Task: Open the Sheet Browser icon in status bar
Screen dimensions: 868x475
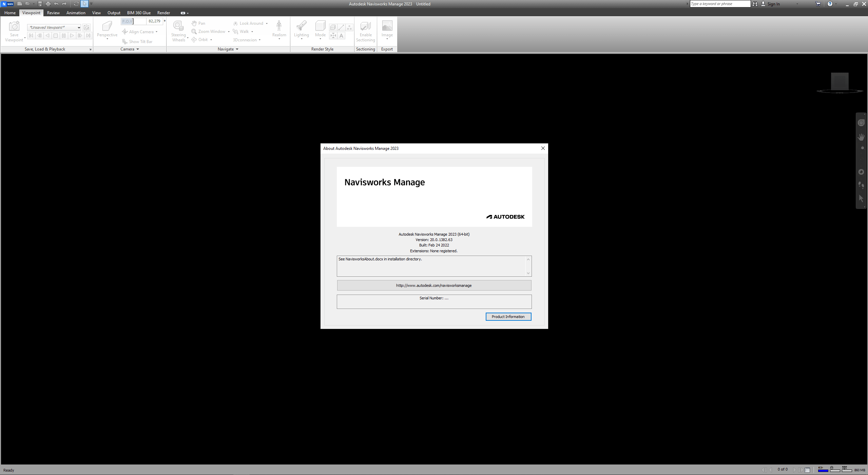Action: 807,470
